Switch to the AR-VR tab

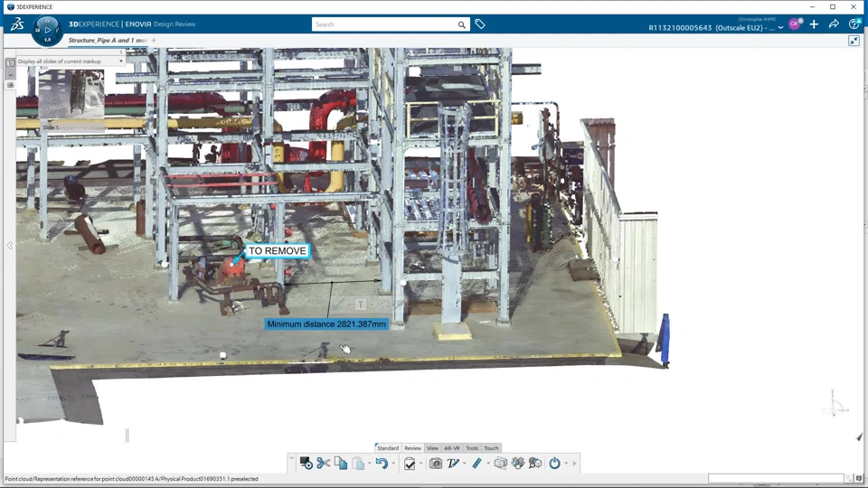452,448
